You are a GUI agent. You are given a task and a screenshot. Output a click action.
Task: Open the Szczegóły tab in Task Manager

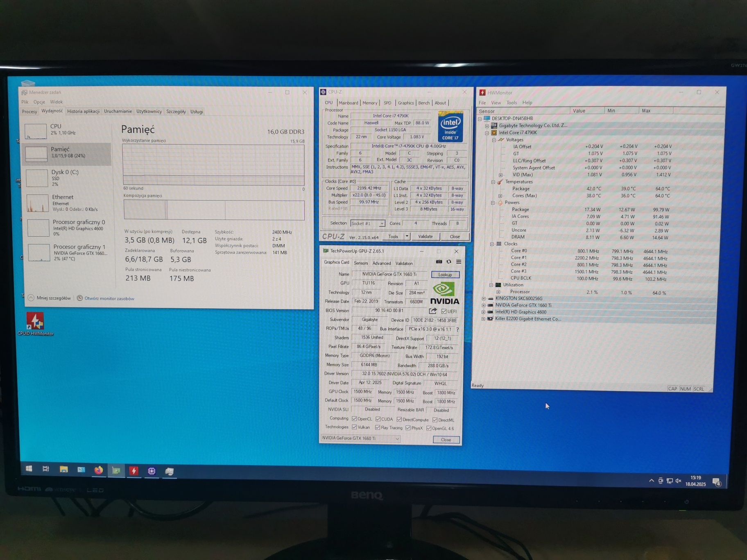(176, 111)
